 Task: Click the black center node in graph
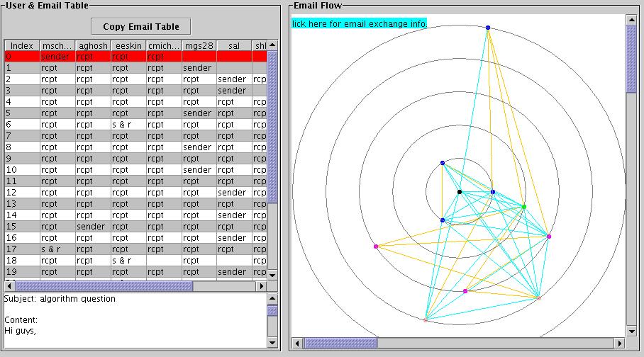click(x=460, y=192)
